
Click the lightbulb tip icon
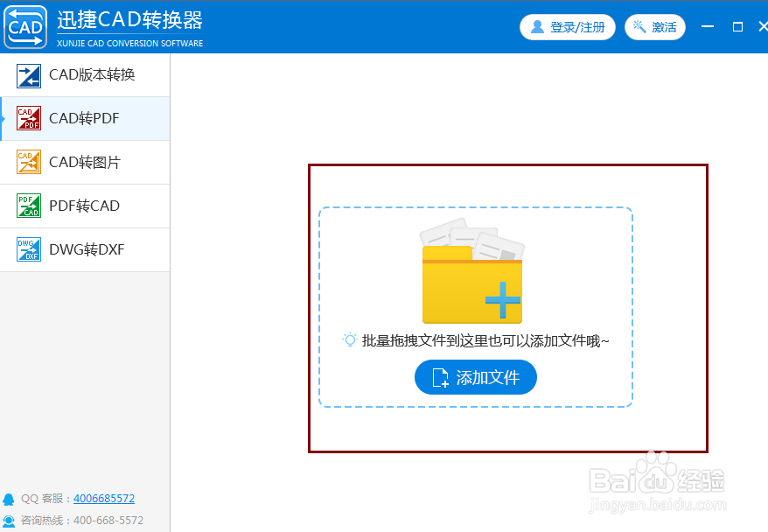[350, 339]
